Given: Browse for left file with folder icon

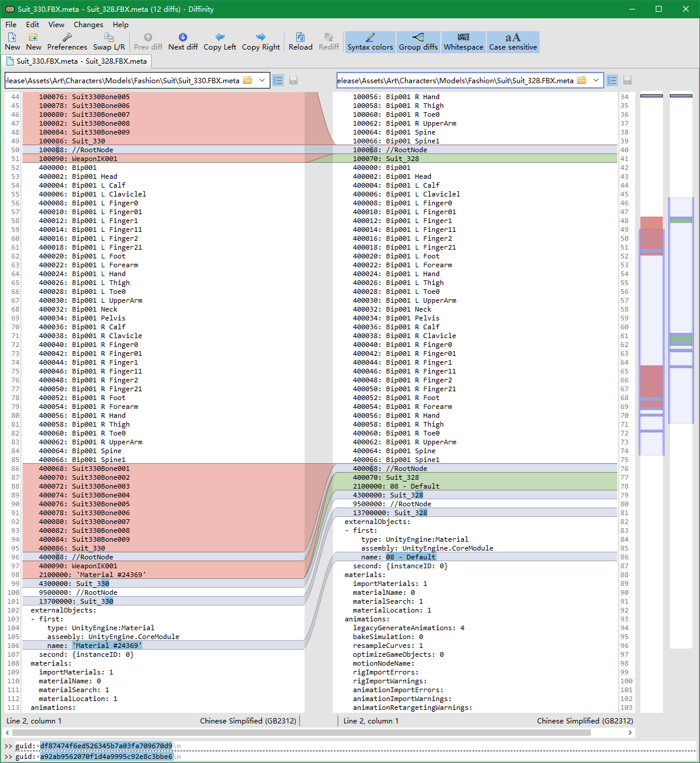Looking at the screenshot, I should 248,80.
